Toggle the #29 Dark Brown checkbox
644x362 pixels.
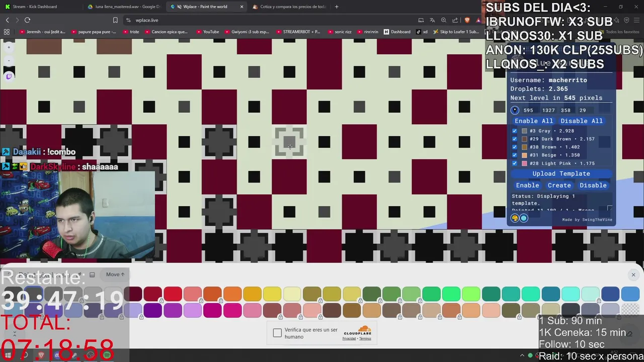(514, 139)
